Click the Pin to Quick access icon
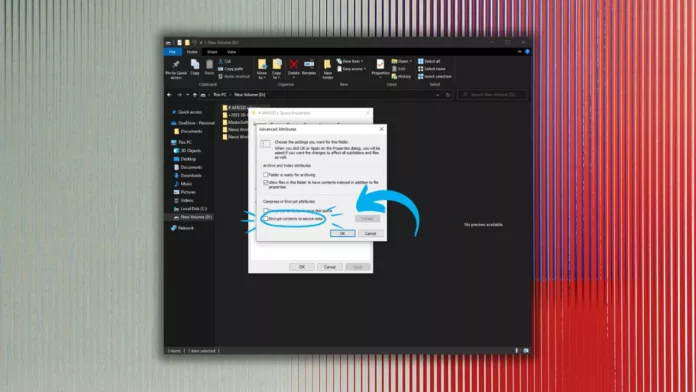The image size is (696, 392). click(176, 65)
